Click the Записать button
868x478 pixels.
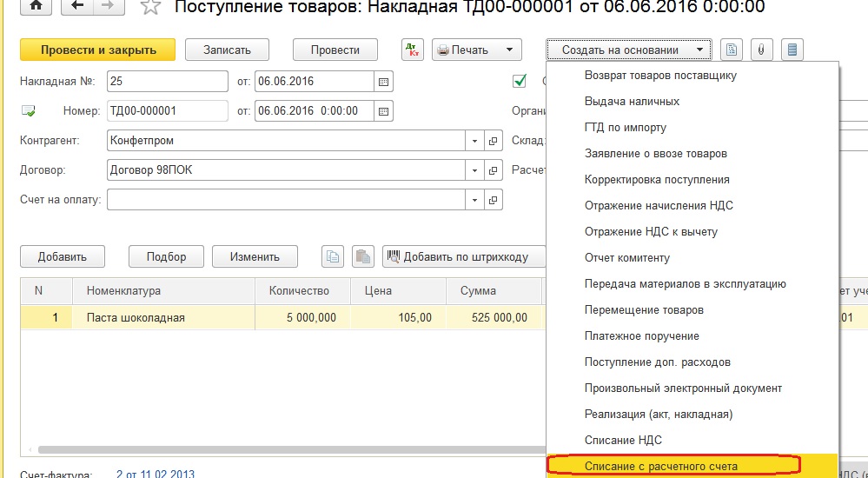click(227, 50)
